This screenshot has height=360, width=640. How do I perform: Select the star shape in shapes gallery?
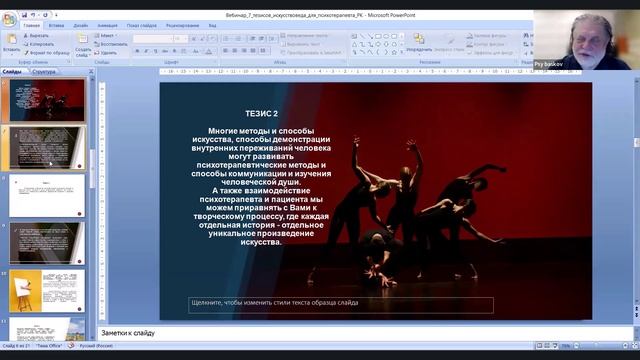394,52
